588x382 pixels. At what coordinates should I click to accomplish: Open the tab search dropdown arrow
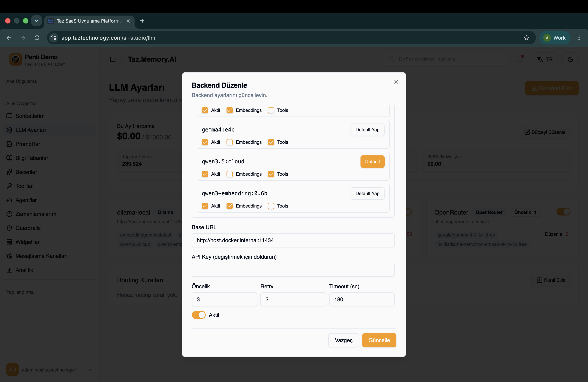coord(37,21)
